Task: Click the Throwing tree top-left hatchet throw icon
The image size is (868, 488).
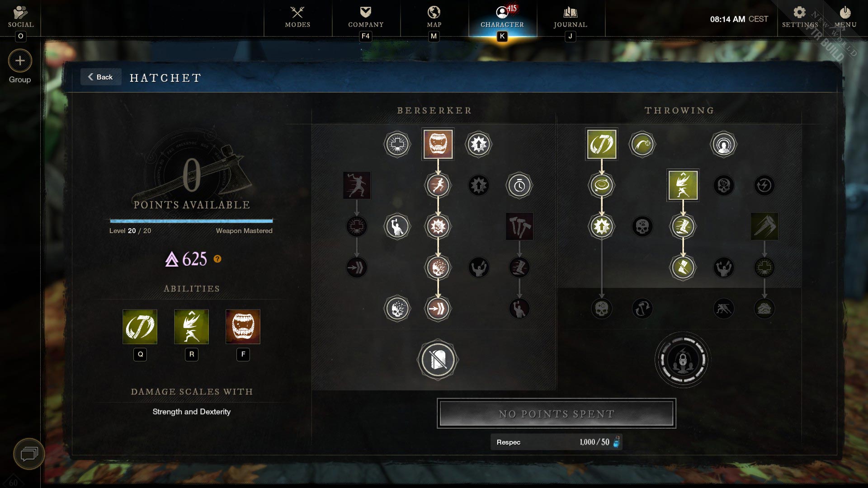Action: tap(601, 144)
